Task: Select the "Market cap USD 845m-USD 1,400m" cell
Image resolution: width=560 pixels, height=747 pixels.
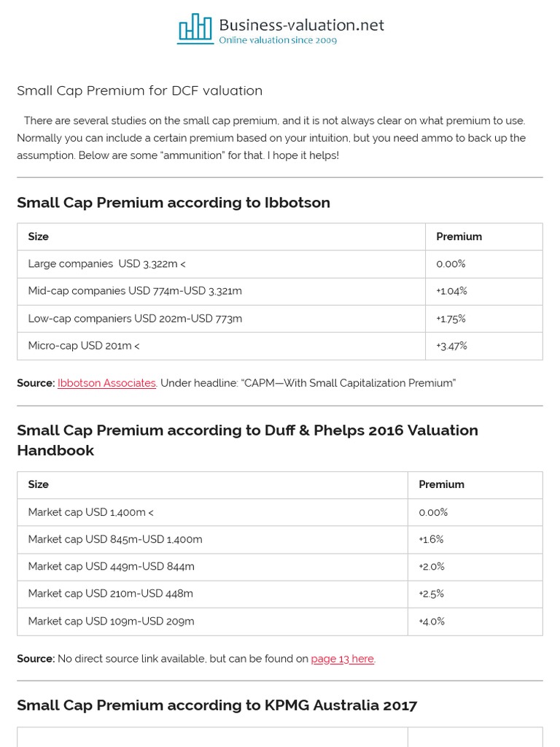Action: click(115, 539)
